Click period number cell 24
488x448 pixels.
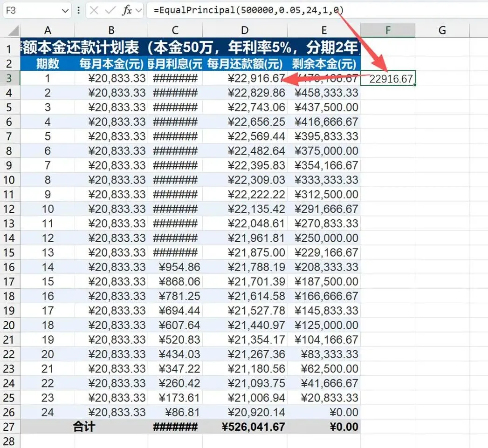[47, 413]
